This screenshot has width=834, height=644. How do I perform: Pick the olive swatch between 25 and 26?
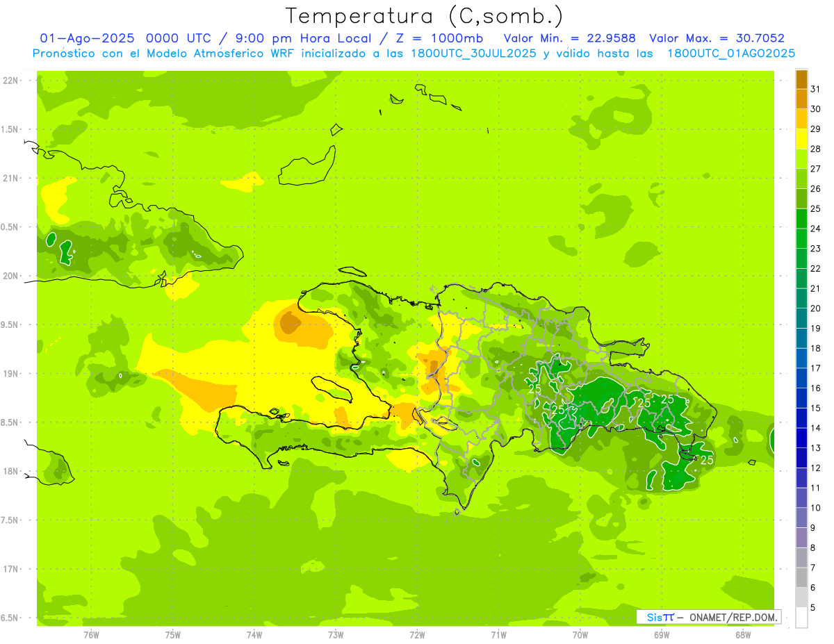pos(801,199)
